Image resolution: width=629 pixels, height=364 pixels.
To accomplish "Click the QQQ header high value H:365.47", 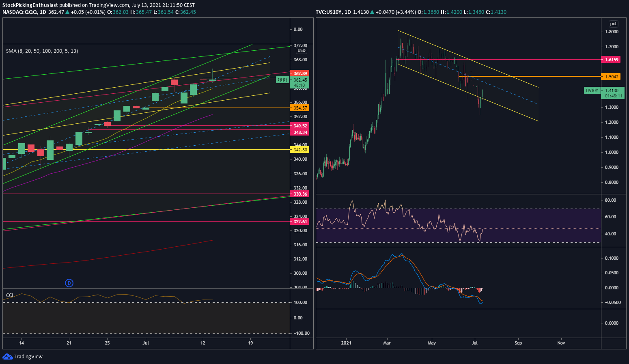I will [141, 12].
